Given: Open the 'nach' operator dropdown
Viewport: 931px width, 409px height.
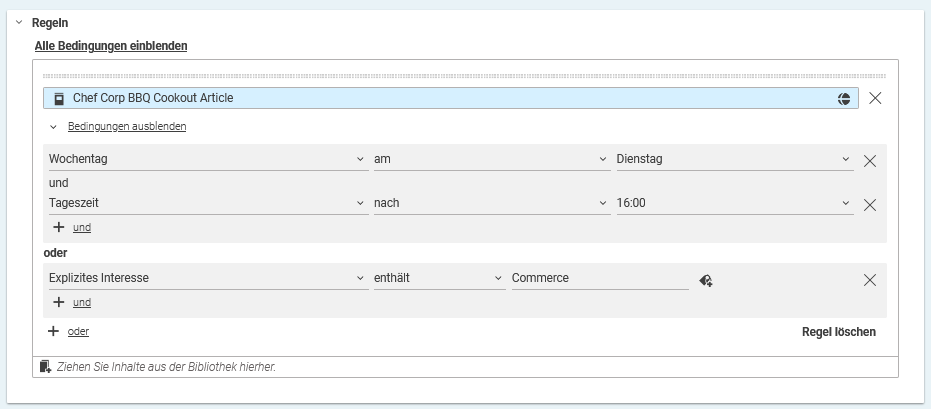Looking at the screenshot, I should click(x=490, y=203).
